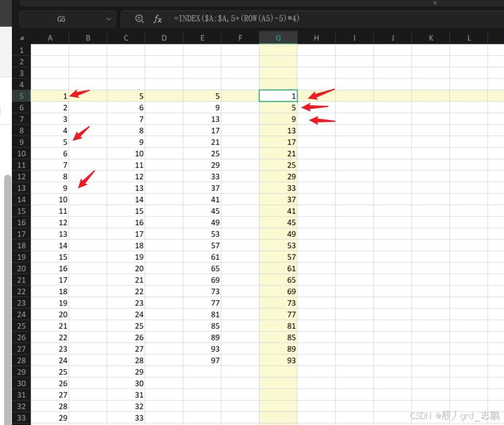
Task: Select cell G12 containing 29
Action: [x=278, y=177]
